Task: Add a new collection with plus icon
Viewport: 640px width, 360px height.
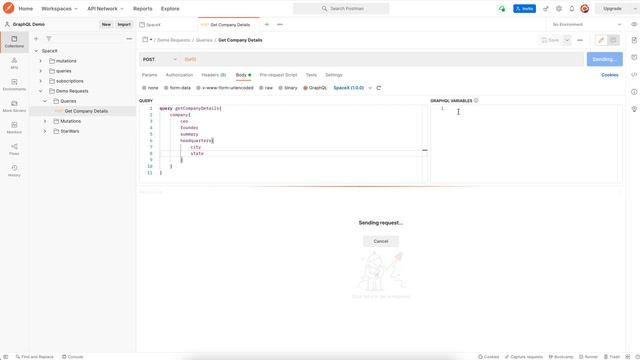Action: (36, 39)
